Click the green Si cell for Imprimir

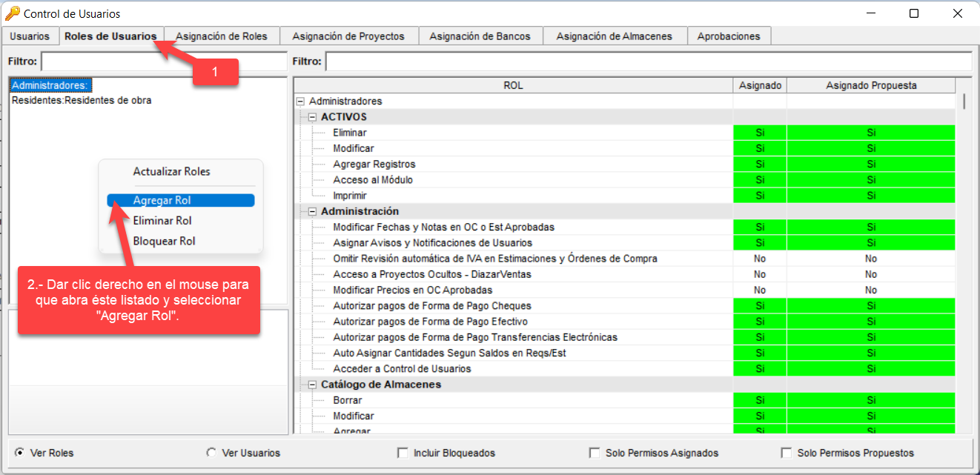[760, 195]
